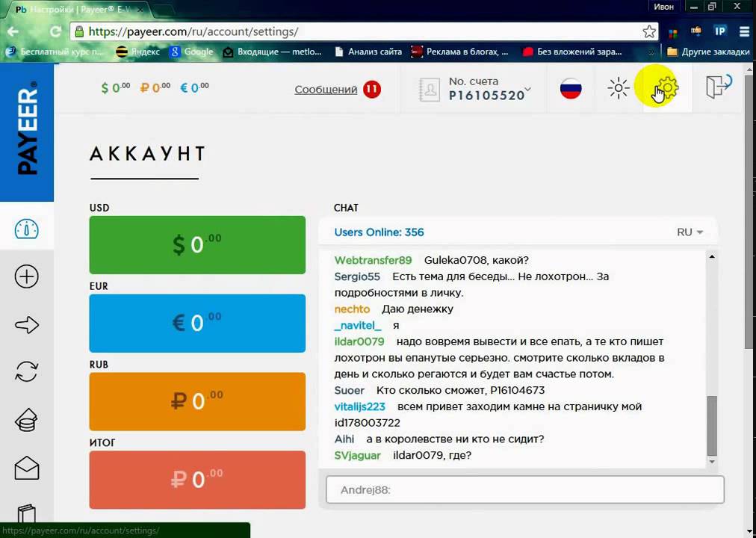
Task: Open the Входящие — metlo bookmark
Action: point(272,52)
